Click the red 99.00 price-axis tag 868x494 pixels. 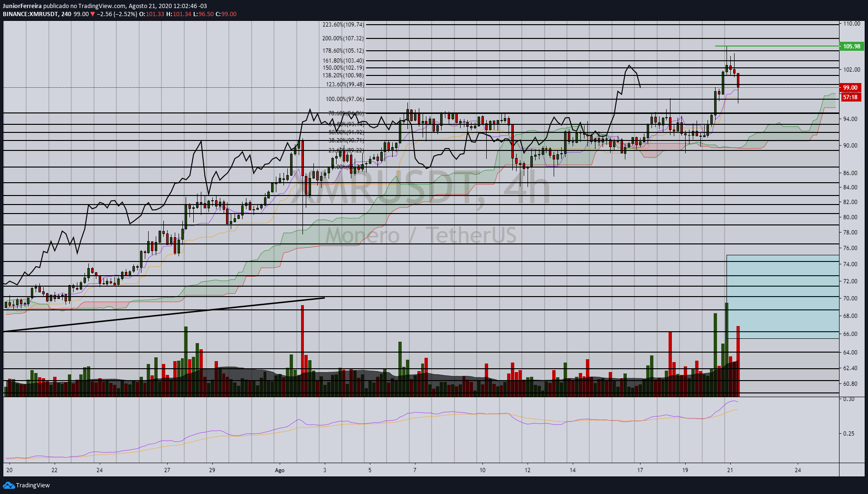pos(850,88)
